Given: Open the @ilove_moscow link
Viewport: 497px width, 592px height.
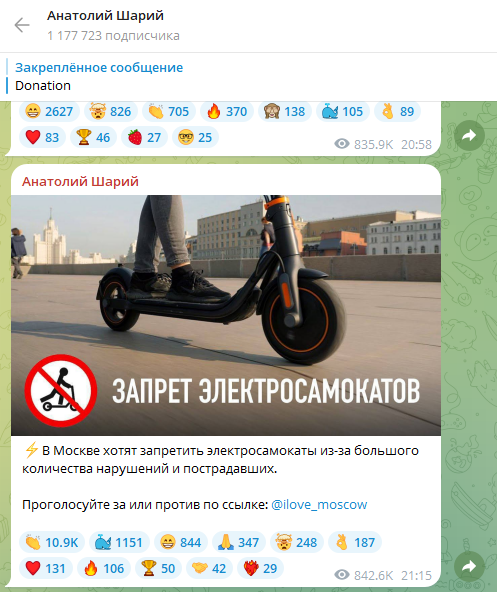Looking at the screenshot, I should pos(319,505).
